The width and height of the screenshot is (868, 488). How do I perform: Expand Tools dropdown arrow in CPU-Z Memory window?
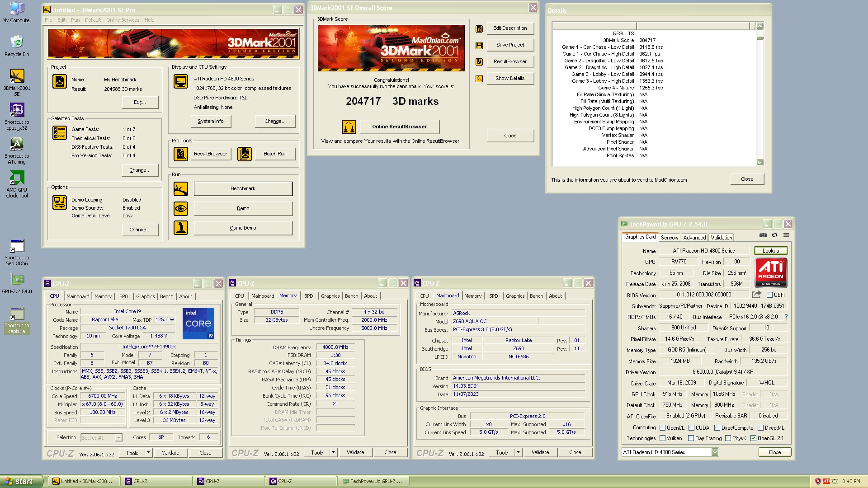point(333,452)
